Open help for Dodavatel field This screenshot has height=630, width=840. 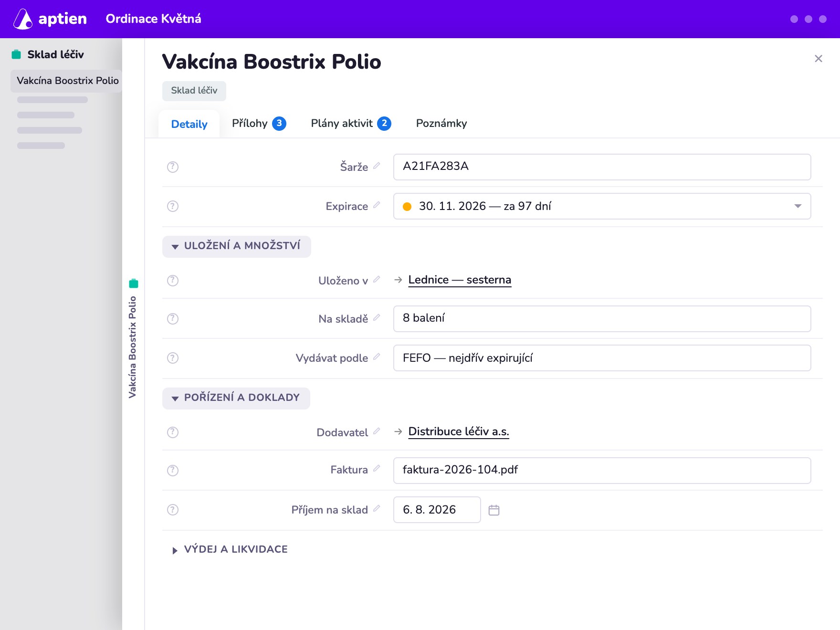[173, 432]
